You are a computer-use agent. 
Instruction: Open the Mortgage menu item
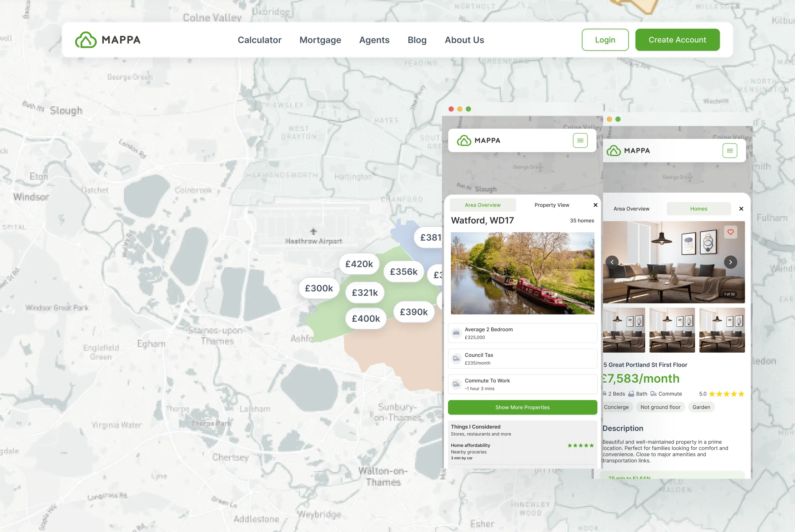coord(320,40)
